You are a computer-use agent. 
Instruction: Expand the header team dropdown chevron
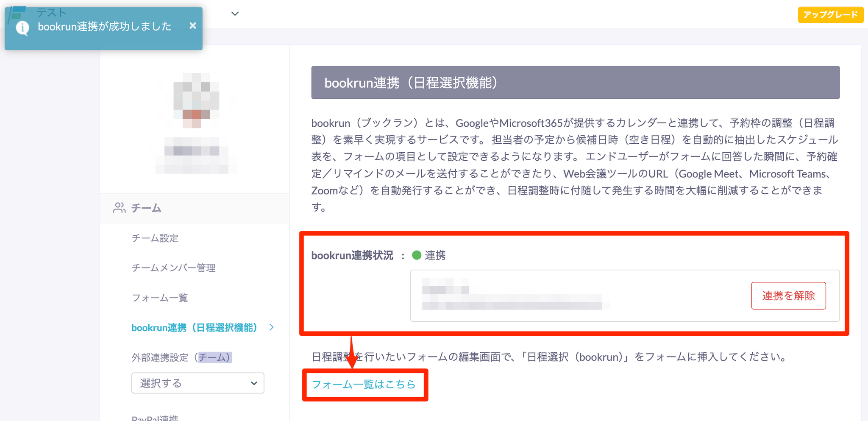pos(235,14)
